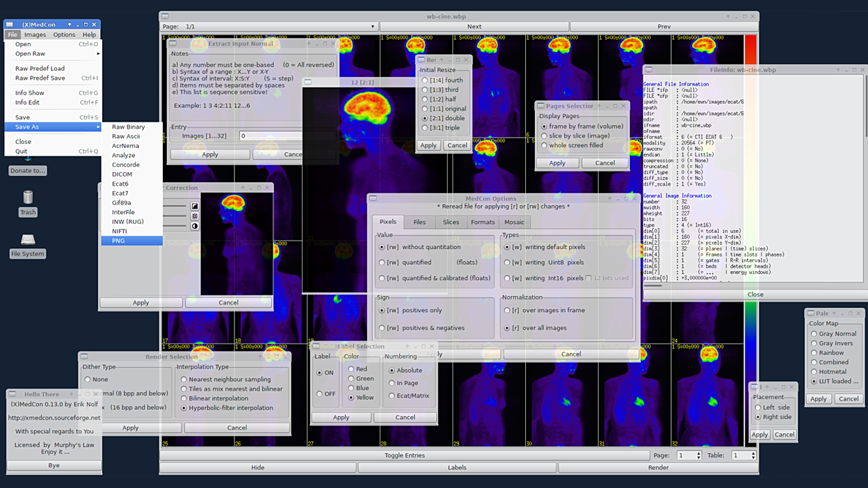Choose DICOM from Save As submenu
Viewport: 868px width, 488px height.
click(x=122, y=174)
